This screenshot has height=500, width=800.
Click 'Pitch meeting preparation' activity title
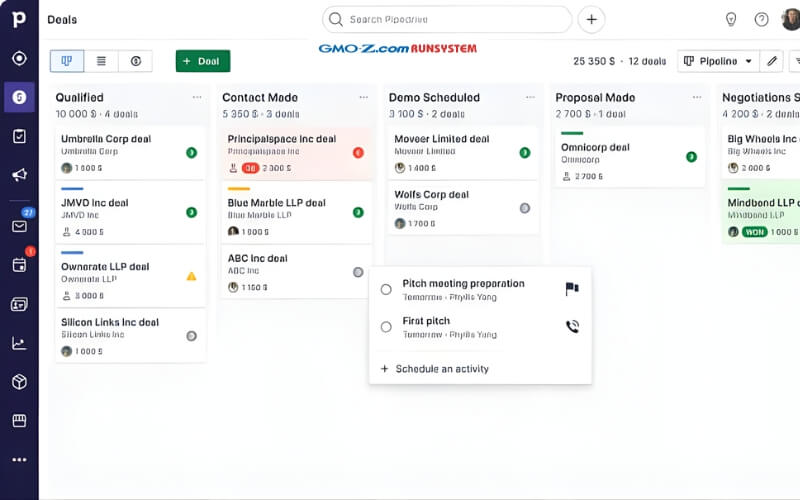pos(463,284)
